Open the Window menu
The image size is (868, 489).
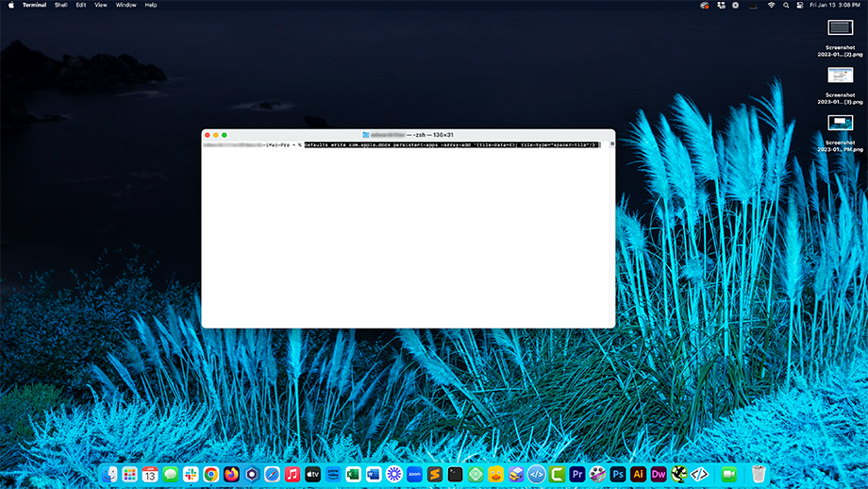click(x=125, y=5)
